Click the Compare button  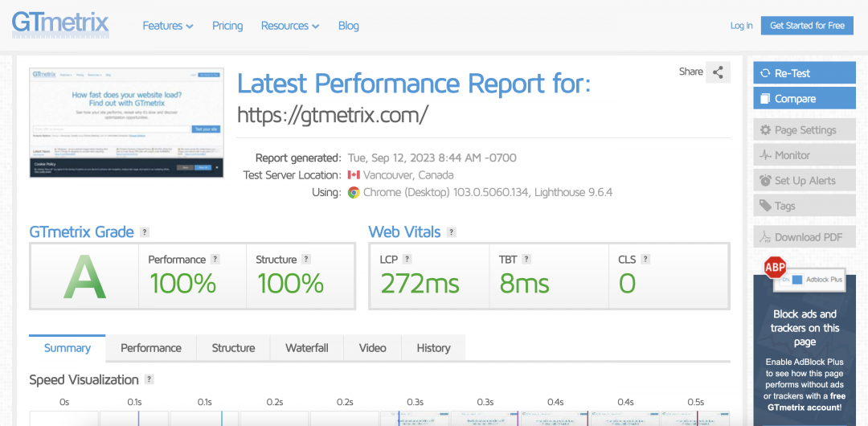pyautogui.click(x=805, y=98)
